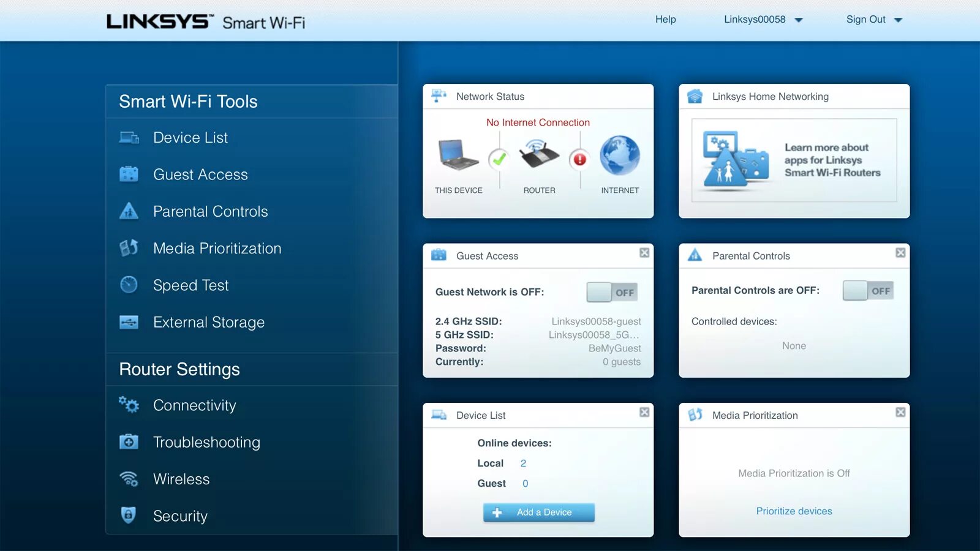Click the No Internet Connection message
This screenshot has height=551, width=980.
coord(538,122)
